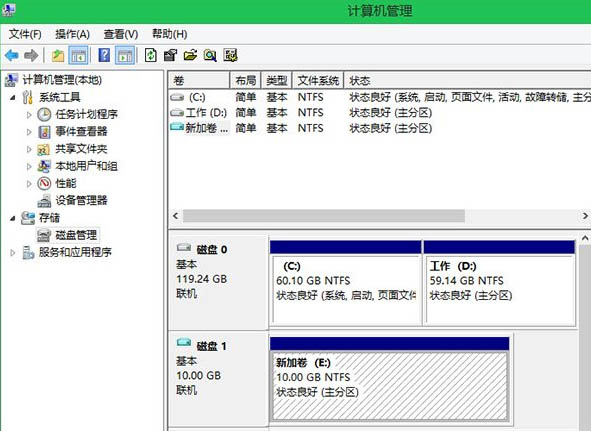Click the horizontal scrollbar right arrow
Image resolution: width=591 pixels, height=431 pixels.
(x=585, y=216)
